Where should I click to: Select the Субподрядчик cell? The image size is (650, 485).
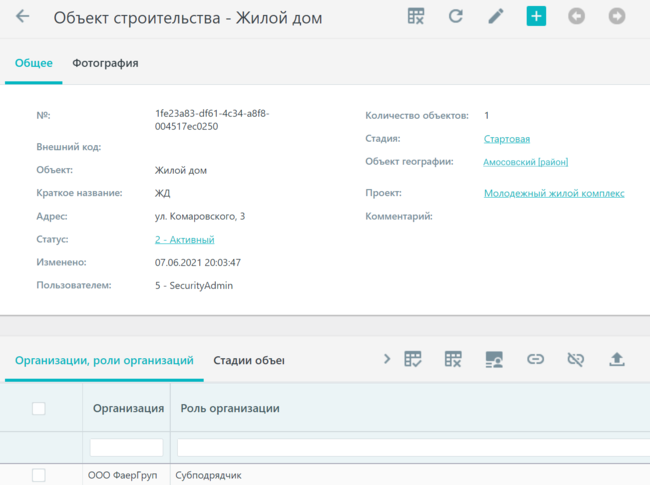coord(208,475)
